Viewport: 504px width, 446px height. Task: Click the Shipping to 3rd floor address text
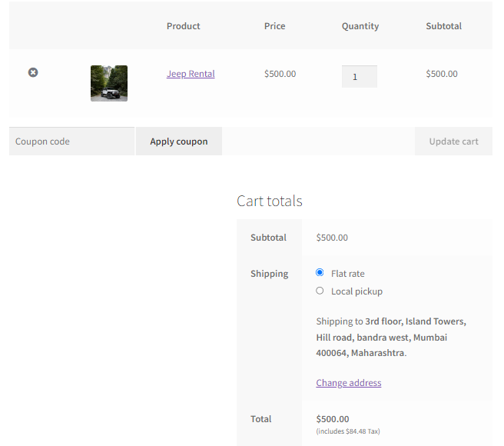pyautogui.click(x=391, y=337)
